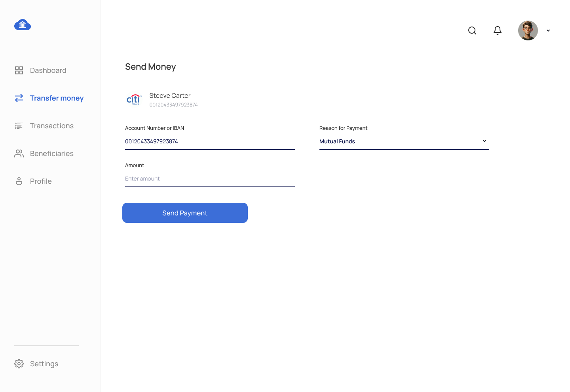Click the Send Payment button

pos(185,213)
